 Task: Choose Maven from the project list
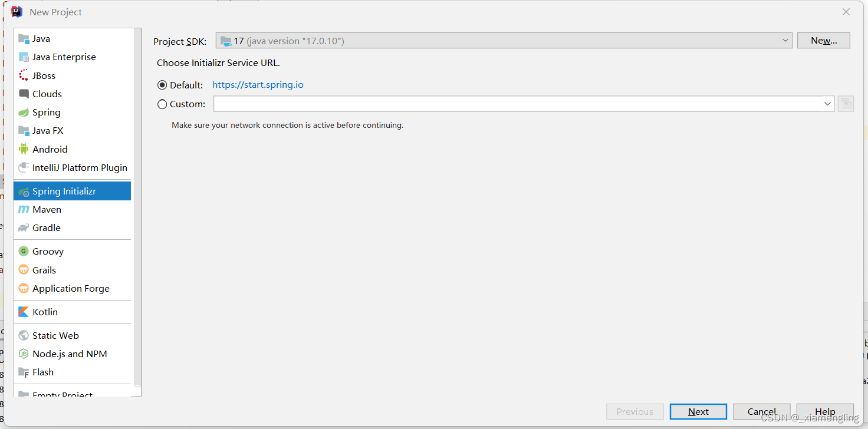point(72,210)
